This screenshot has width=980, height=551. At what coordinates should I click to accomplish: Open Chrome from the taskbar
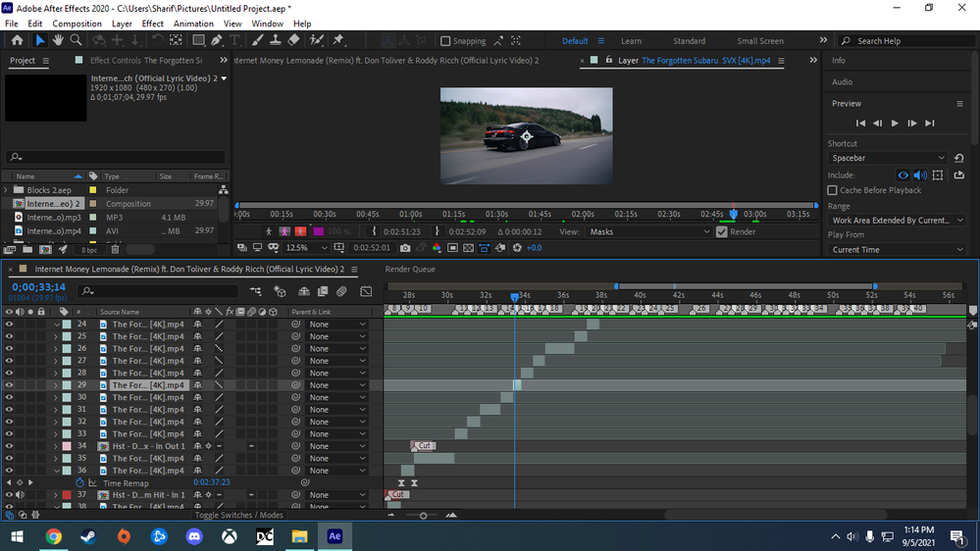click(x=54, y=536)
